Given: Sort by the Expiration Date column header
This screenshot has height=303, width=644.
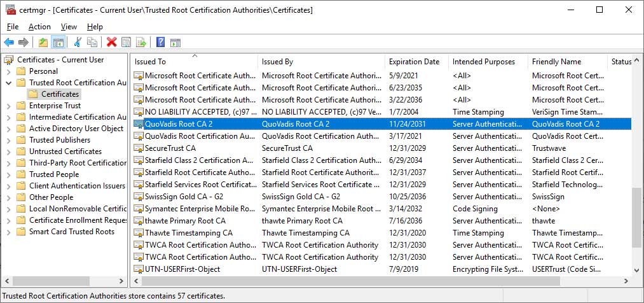Looking at the screenshot, I should click(x=414, y=62).
